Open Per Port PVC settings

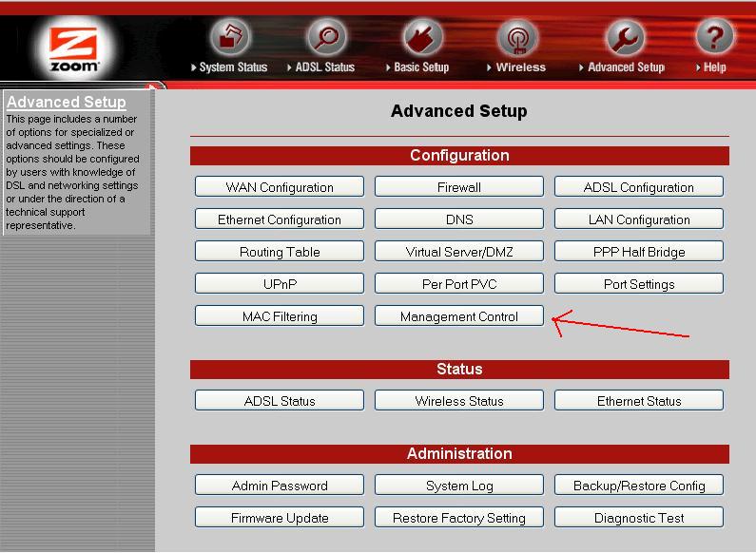tap(459, 284)
